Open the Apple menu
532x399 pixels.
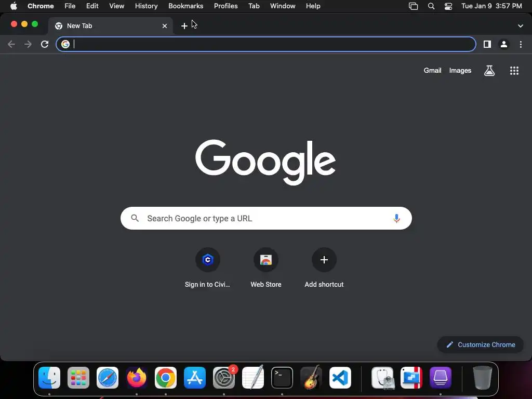point(14,6)
